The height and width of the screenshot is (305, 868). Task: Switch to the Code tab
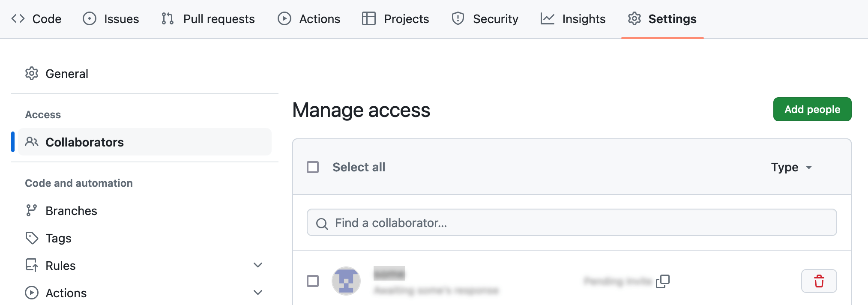(x=37, y=18)
